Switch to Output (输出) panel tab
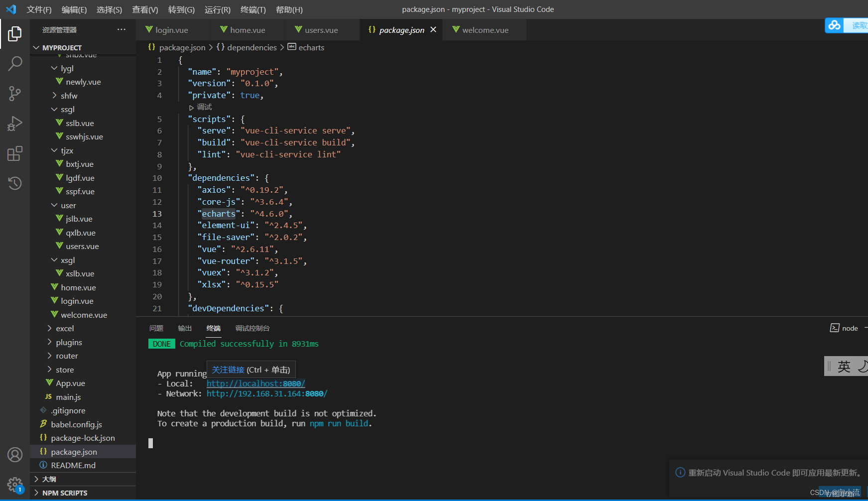The height and width of the screenshot is (501, 868). (x=185, y=328)
